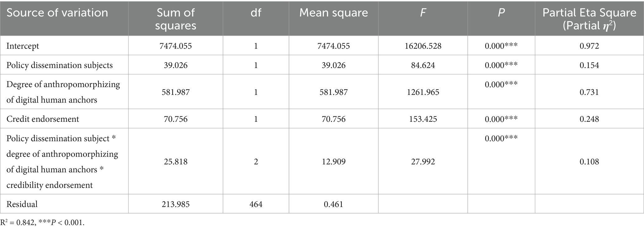
Task: Select the F value 1261.965
Action: pos(423,92)
